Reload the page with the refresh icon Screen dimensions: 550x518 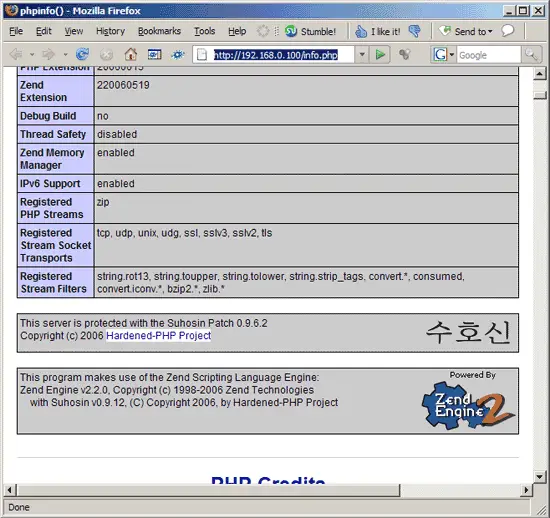pos(82,54)
